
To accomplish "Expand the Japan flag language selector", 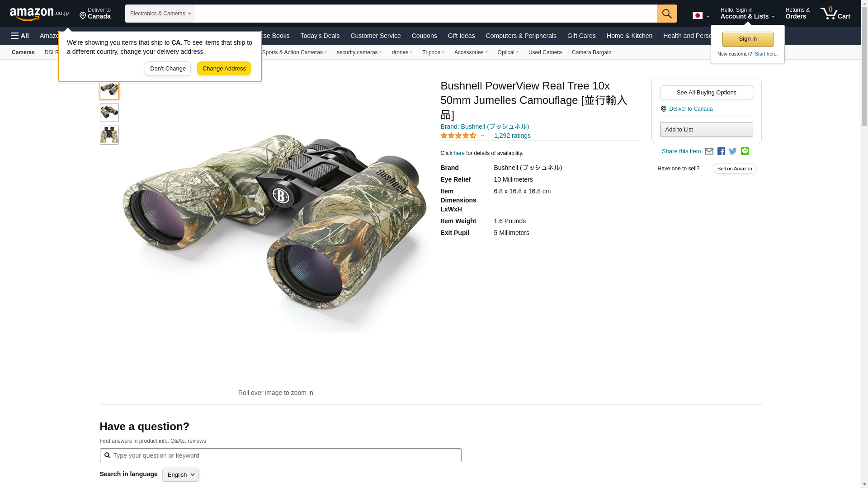I will point(701,15).
